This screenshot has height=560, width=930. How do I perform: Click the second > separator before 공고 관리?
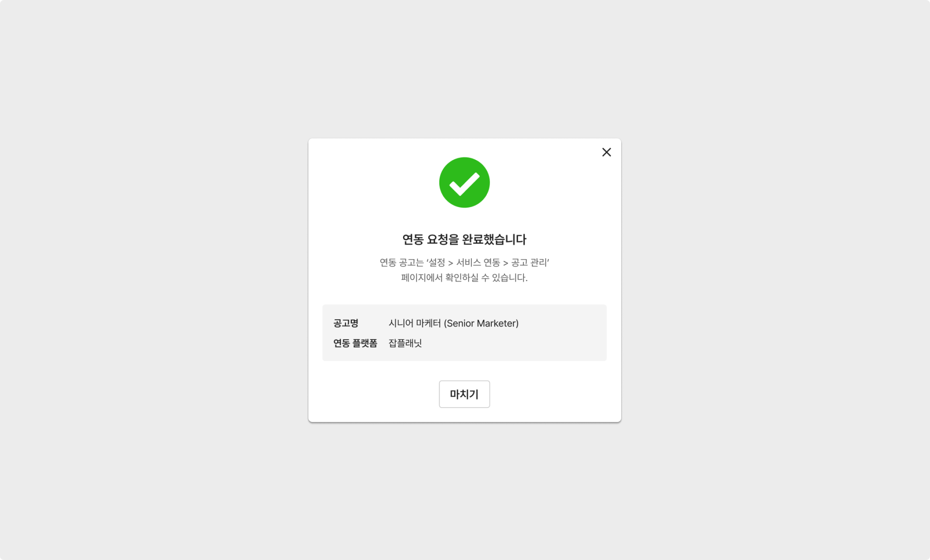(x=505, y=263)
